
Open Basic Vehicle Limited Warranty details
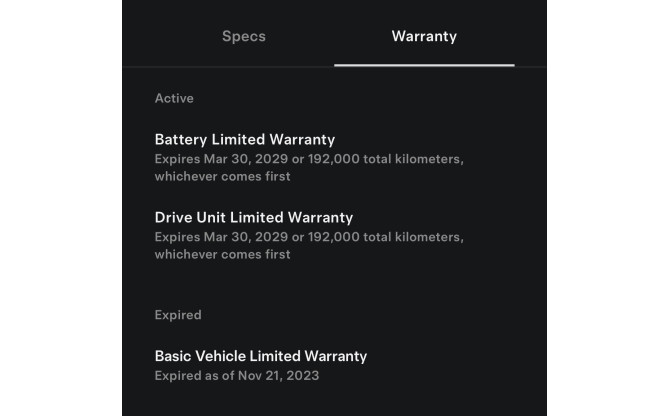point(261,356)
